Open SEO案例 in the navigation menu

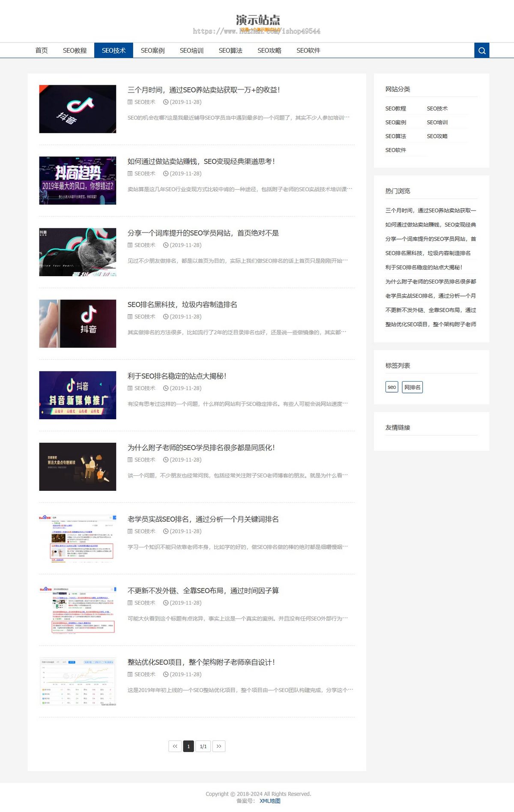click(152, 51)
